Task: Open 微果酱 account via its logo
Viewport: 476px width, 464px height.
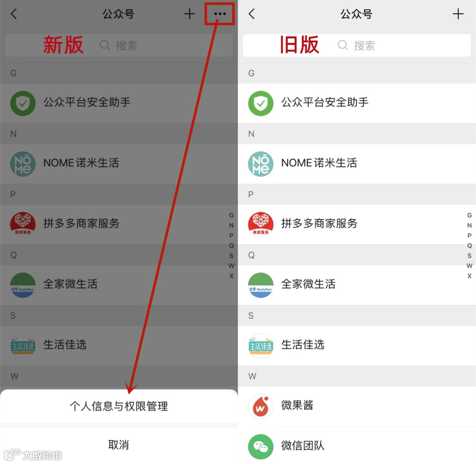Action: [x=260, y=406]
